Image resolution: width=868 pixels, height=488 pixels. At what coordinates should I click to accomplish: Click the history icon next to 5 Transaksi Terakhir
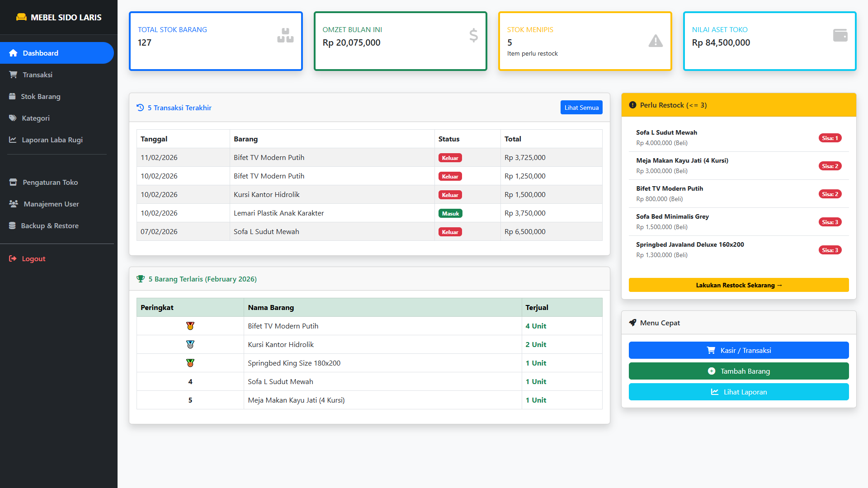(x=140, y=108)
